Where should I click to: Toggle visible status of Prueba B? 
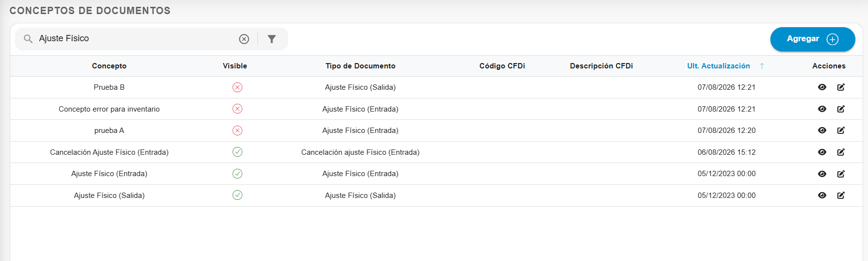click(237, 87)
